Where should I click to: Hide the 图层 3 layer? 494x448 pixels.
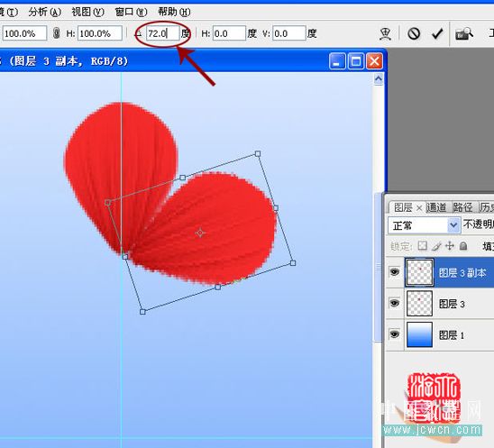click(395, 303)
